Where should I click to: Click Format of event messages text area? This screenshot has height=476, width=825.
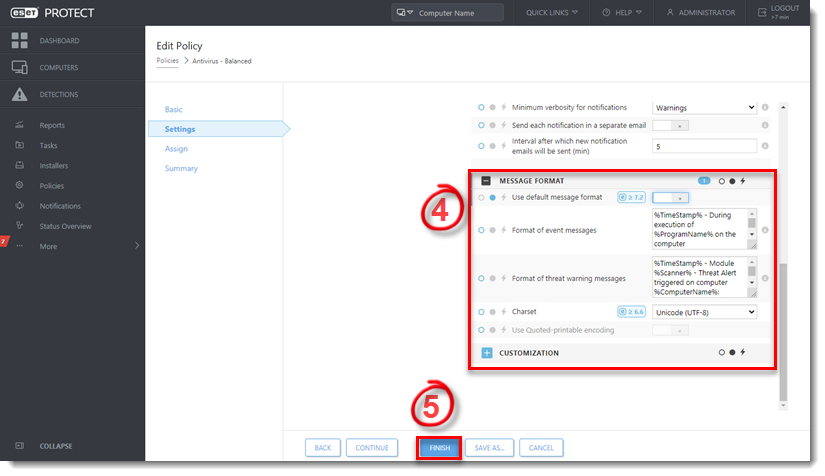[705, 229]
